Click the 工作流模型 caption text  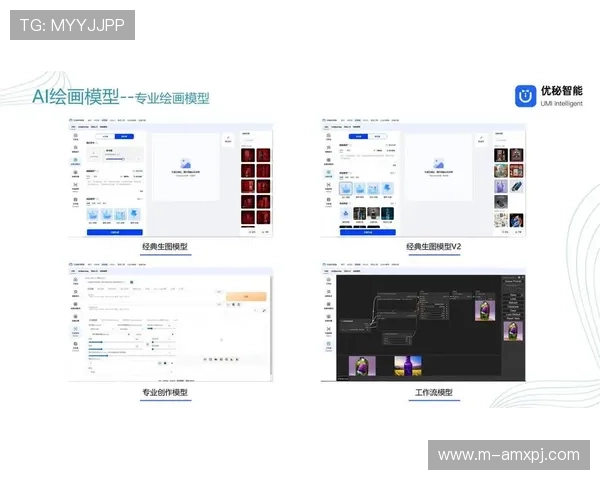tap(434, 392)
